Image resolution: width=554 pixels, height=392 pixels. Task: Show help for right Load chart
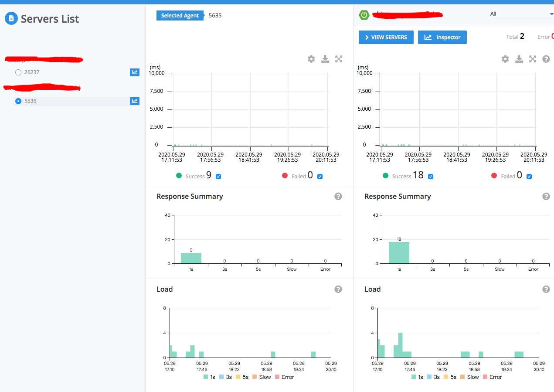[546, 289]
